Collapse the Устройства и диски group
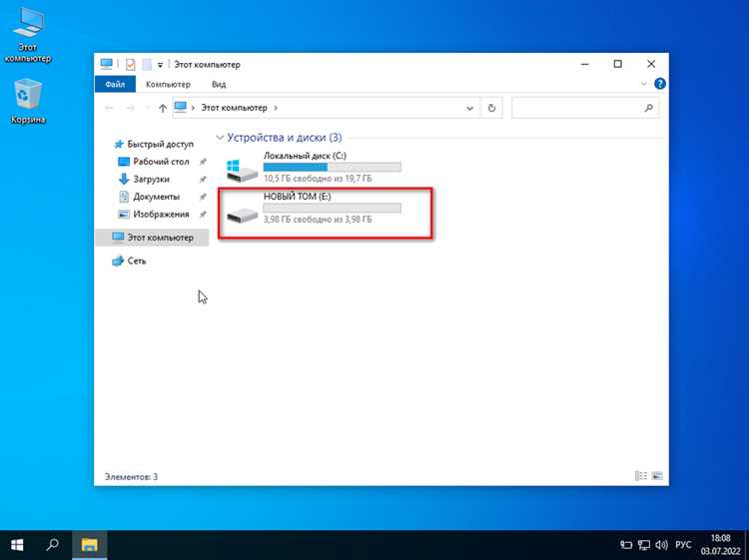This screenshot has height=560, width=749. click(x=220, y=138)
